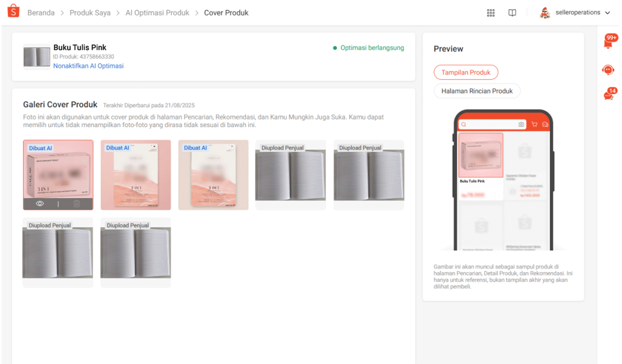Open the customer support headset icon
622x364 pixels.
[x=608, y=70]
